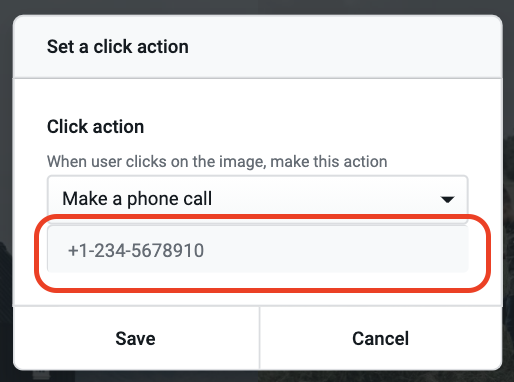Click the 'When user clicks on the image' description
Image resolution: width=514 pixels, height=382 pixels.
pyautogui.click(x=217, y=162)
